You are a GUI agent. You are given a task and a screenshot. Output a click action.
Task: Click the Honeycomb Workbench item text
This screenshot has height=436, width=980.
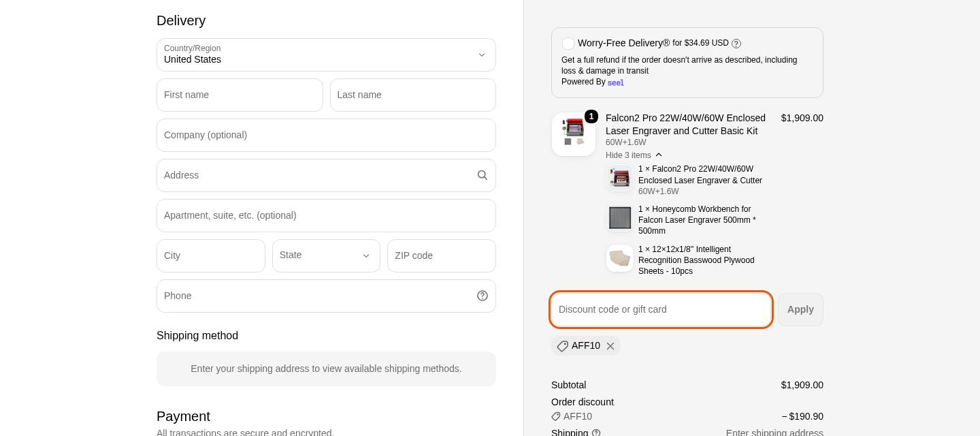coord(697,220)
